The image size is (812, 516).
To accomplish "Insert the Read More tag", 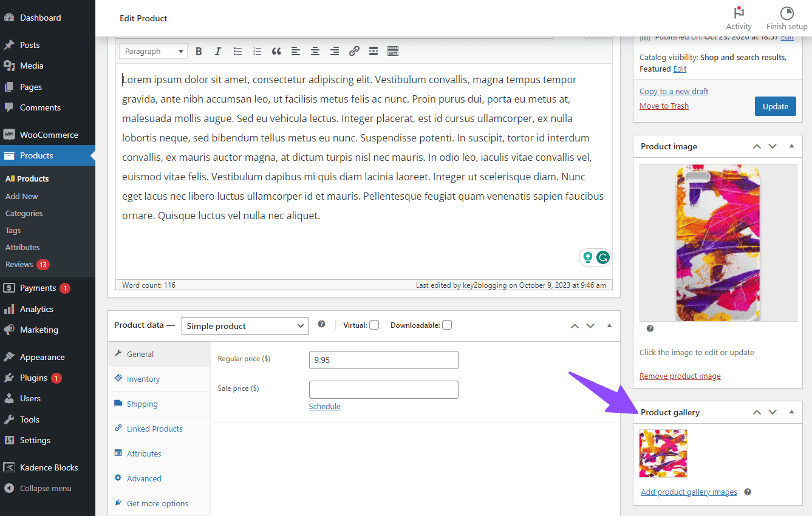I will point(374,51).
